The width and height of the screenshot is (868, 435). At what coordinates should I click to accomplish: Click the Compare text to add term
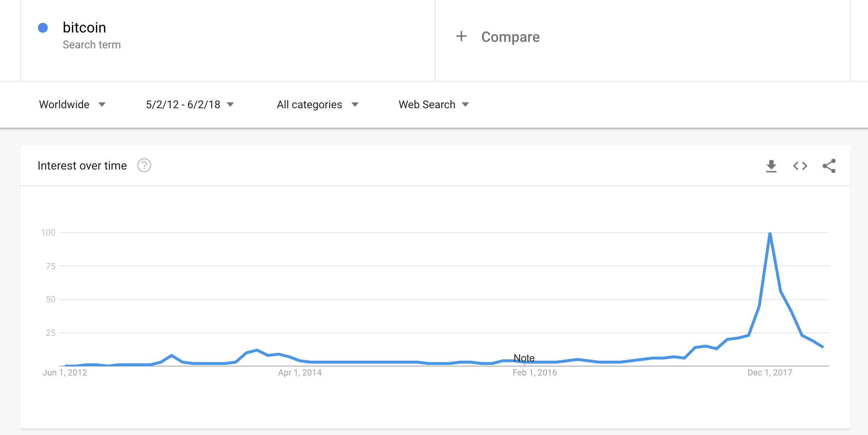pos(510,37)
